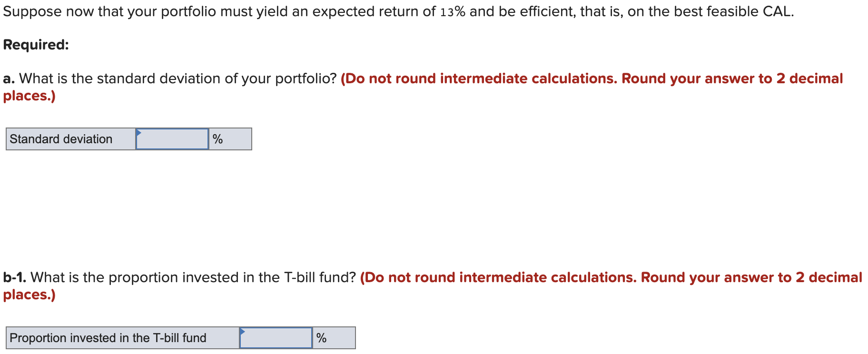Select the T-bill fund proportion input

click(277, 338)
